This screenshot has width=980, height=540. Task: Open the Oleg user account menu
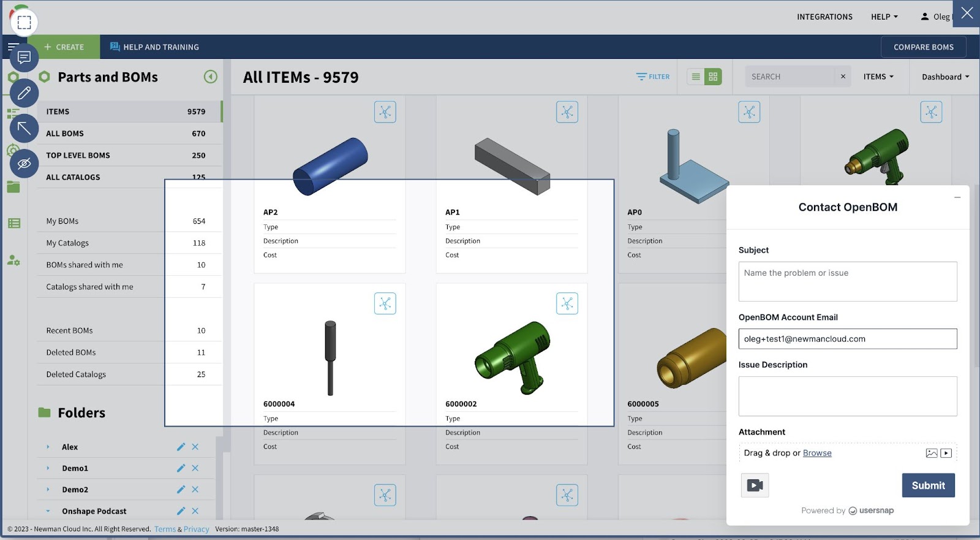(x=936, y=17)
